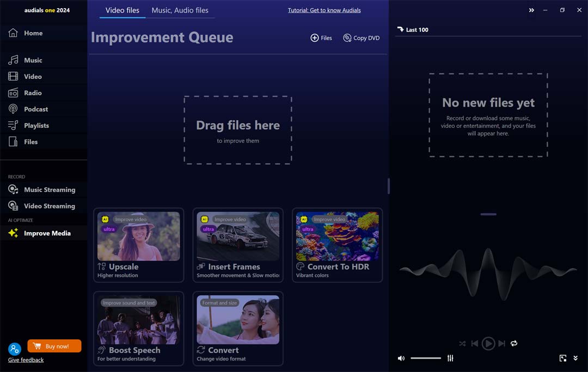Image resolution: width=588 pixels, height=372 pixels.
Task: Select Podcast from the sidebar
Action: point(36,109)
